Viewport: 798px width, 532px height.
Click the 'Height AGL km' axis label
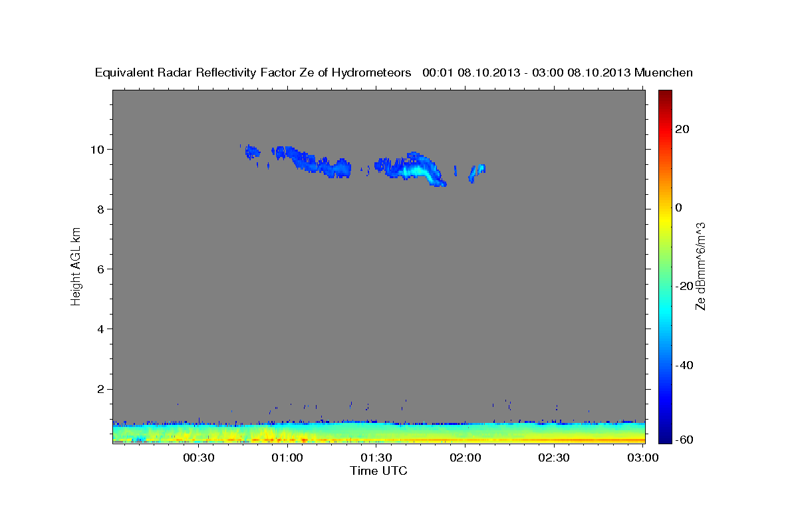(76, 266)
